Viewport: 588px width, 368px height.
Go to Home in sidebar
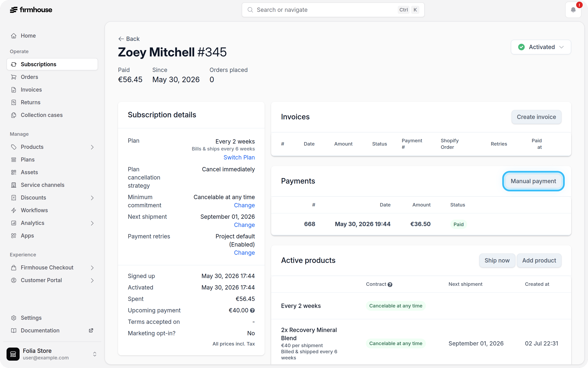tap(52, 36)
